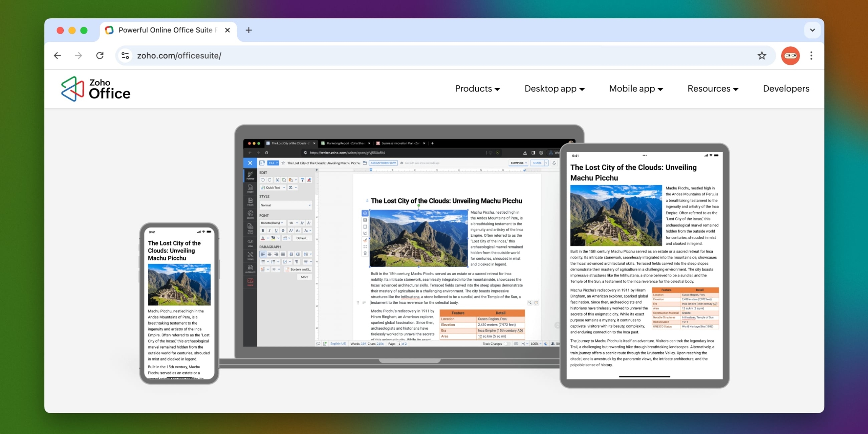Open the Image panel in Writer sidebar
This screenshot has height=434, width=868.
pyautogui.click(x=250, y=282)
